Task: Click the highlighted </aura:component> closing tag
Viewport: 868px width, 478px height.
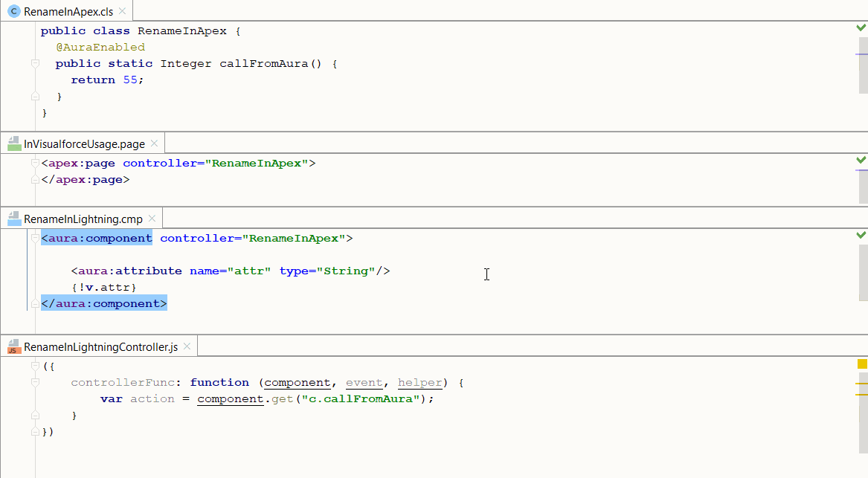Action: pyautogui.click(x=104, y=303)
